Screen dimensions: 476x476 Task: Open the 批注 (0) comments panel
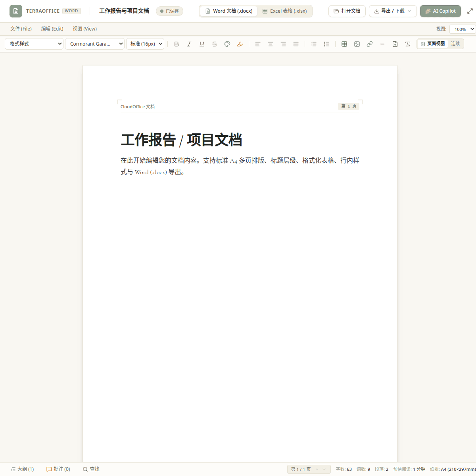(58, 469)
